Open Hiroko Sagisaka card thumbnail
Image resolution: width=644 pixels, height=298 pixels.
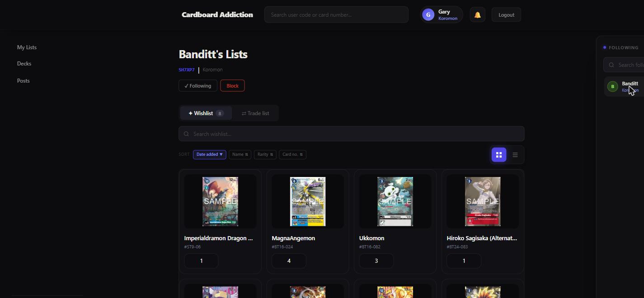pos(483,201)
